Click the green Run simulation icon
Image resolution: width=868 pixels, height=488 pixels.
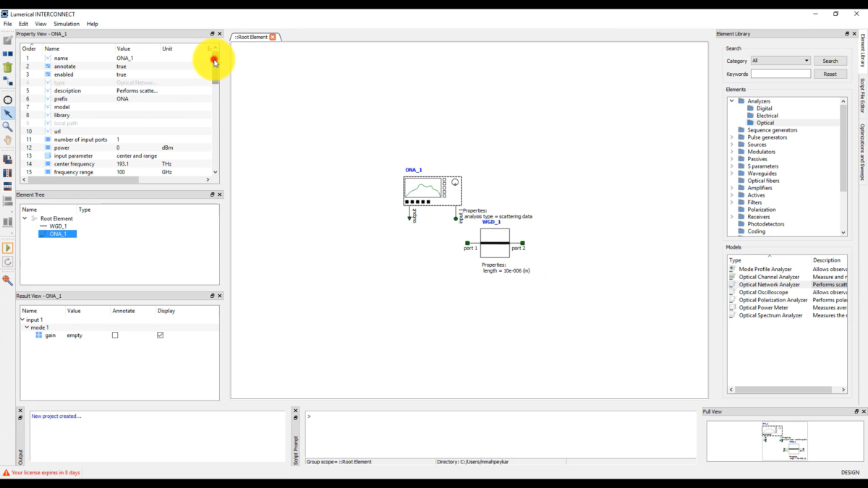[8, 248]
